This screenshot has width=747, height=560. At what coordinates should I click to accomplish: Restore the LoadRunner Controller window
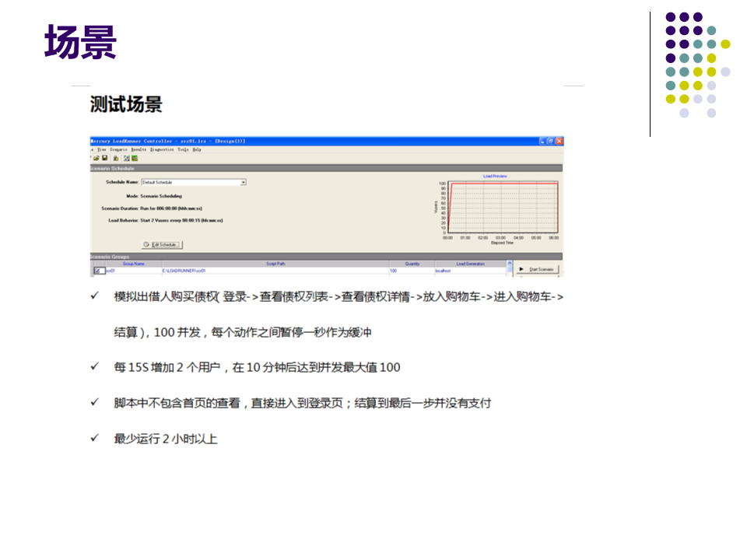(x=551, y=141)
